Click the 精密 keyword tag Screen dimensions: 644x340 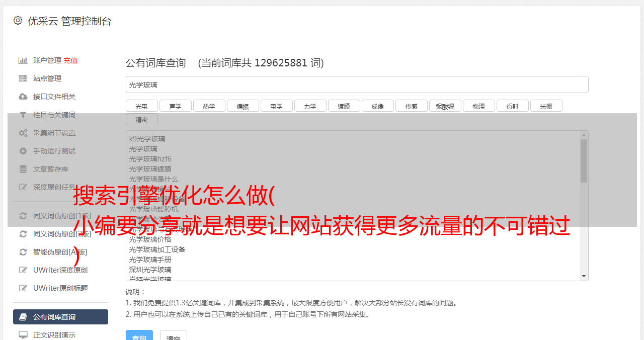tap(142, 119)
